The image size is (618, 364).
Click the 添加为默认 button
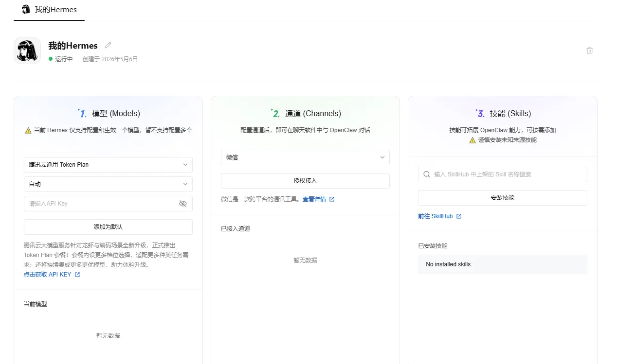coord(108,227)
